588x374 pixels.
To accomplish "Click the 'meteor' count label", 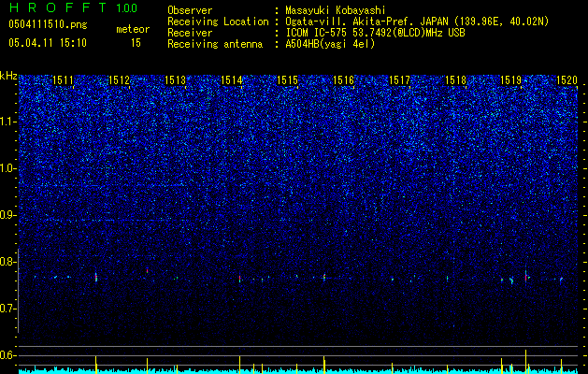I will click(x=133, y=29).
